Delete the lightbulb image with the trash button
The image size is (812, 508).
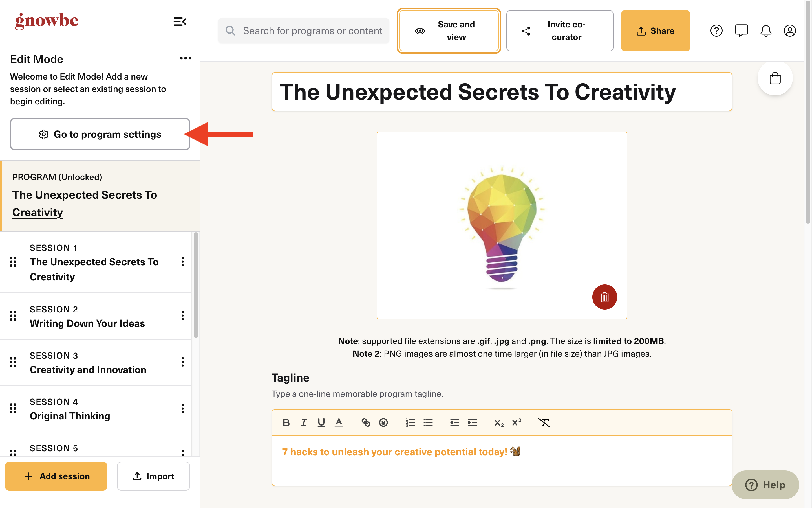click(x=605, y=297)
